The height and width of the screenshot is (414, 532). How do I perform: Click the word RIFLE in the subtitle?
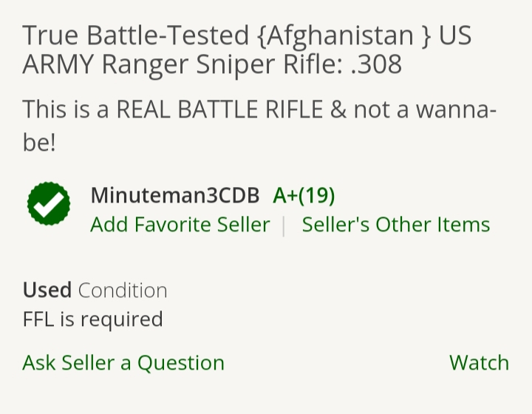(x=294, y=109)
